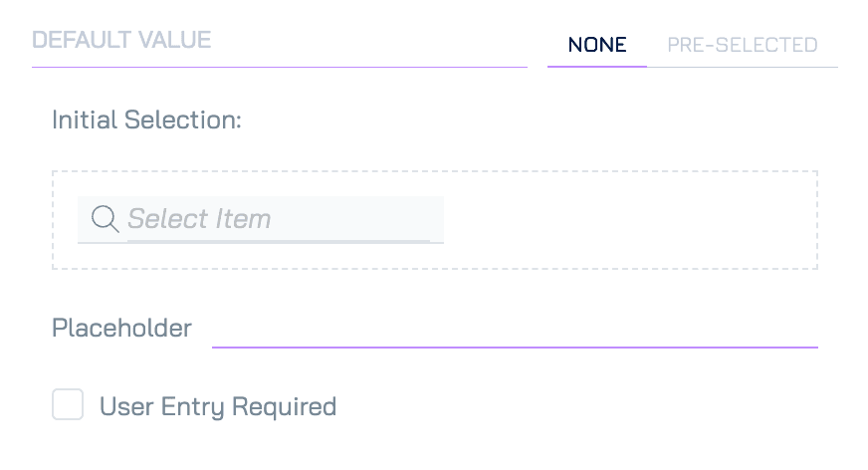This screenshot has height=470, width=868.
Task: Switch to the PRE-SELECTED tab
Action: click(743, 45)
